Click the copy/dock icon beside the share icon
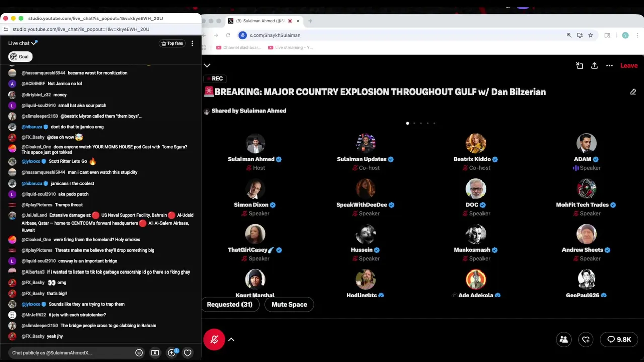This screenshot has height=362, width=644. click(579, 66)
